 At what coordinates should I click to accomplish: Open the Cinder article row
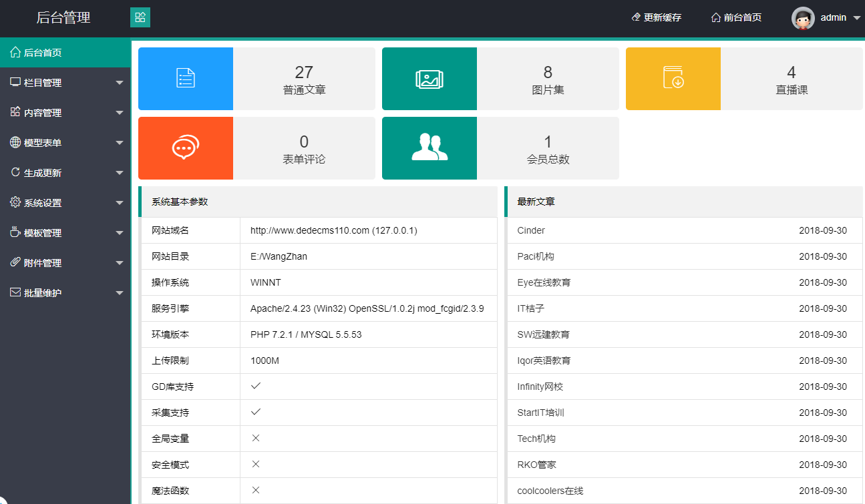pyautogui.click(x=684, y=230)
